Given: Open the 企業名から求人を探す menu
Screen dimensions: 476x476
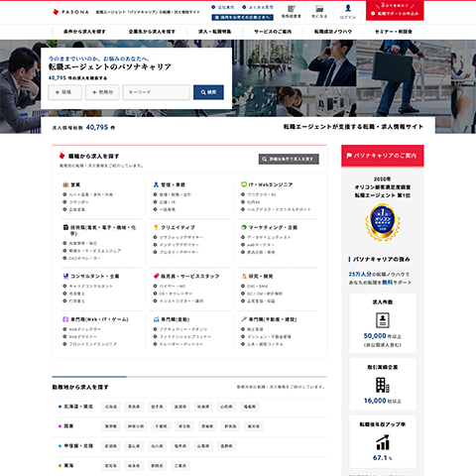Looking at the screenshot, I should (152, 32).
